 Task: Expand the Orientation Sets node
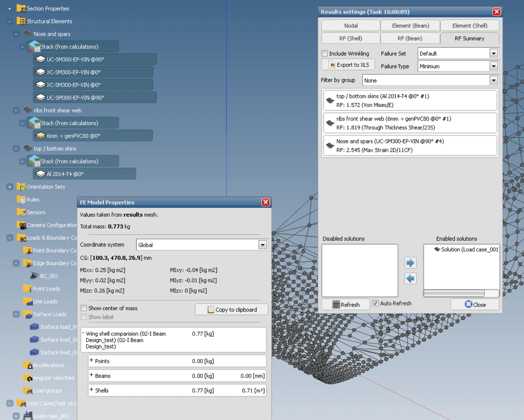[x=10, y=187]
